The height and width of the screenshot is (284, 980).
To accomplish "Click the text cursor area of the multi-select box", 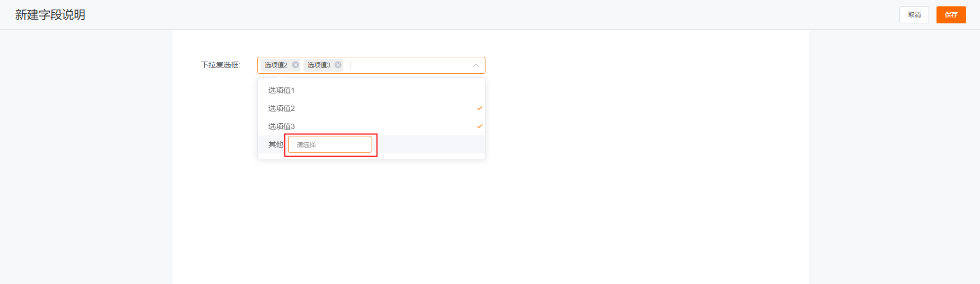I will (x=409, y=65).
